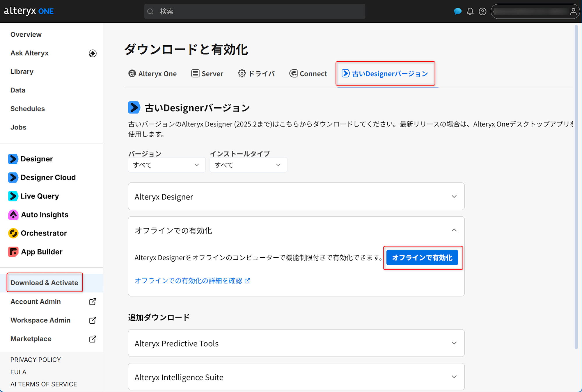
Task: Click the alteryx ONE logo
Action: click(29, 11)
